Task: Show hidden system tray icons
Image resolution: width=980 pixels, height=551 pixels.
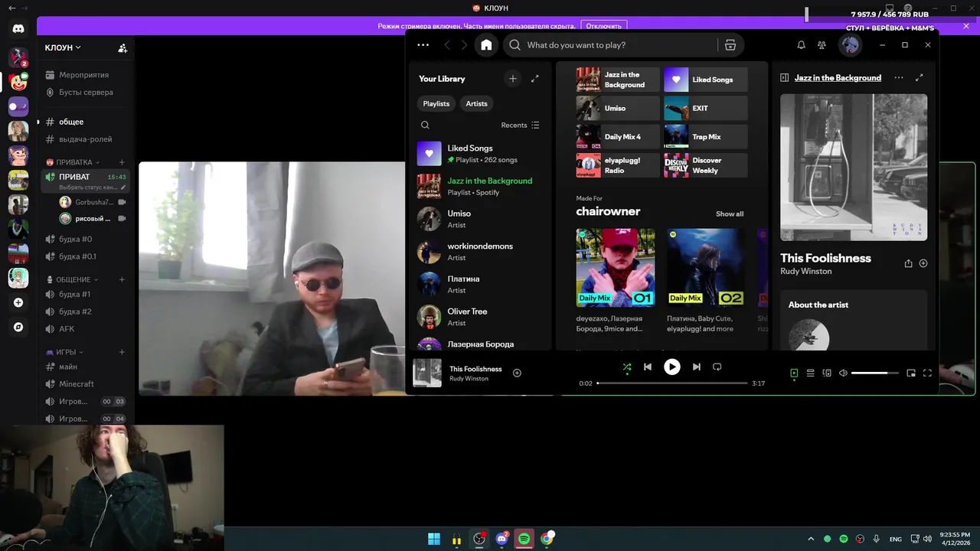Action: point(811,539)
